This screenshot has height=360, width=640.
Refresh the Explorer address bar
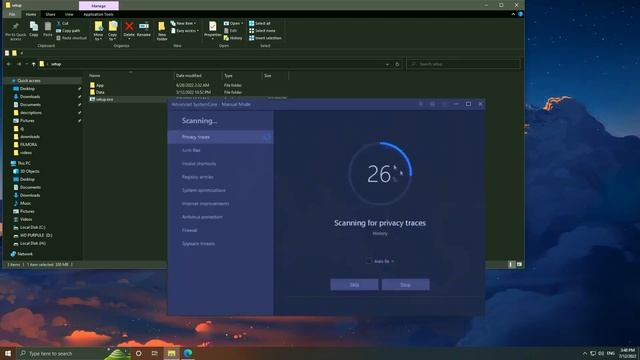point(397,64)
